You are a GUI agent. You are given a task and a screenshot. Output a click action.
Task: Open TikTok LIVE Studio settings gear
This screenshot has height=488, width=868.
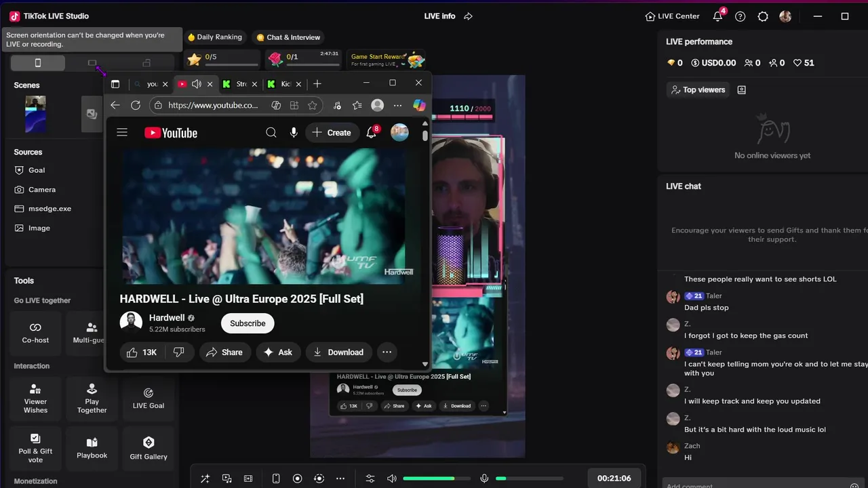(x=763, y=16)
